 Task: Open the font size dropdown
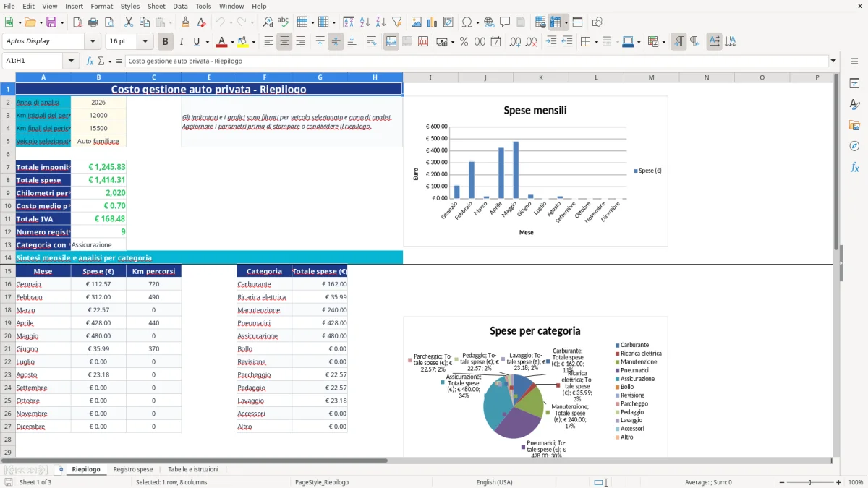[x=145, y=42]
